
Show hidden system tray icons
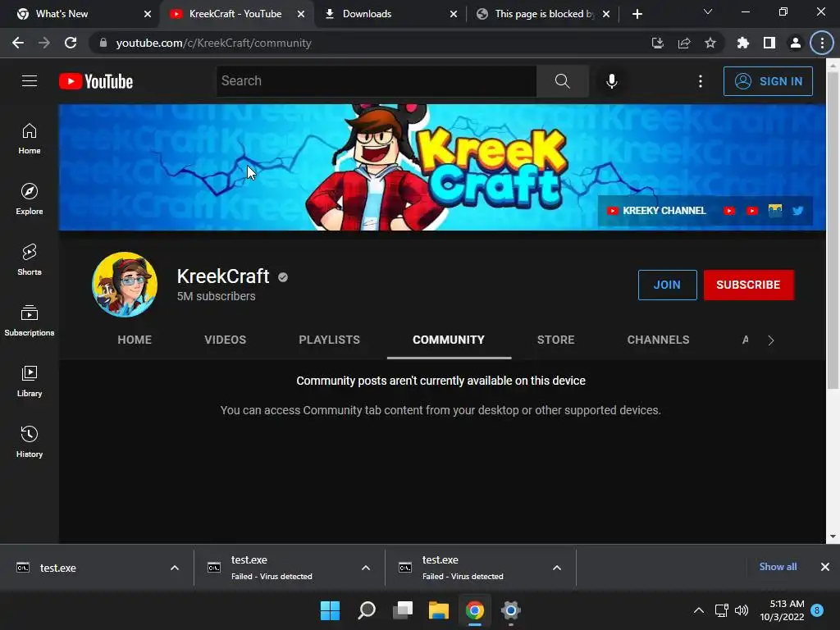coord(699,610)
